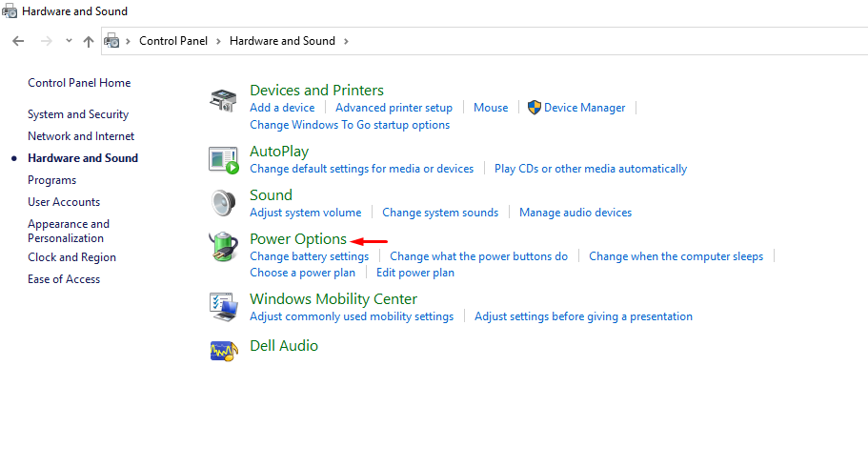868x468 pixels.
Task: Click Change battery settings link
Action: [x=309, y=255]
